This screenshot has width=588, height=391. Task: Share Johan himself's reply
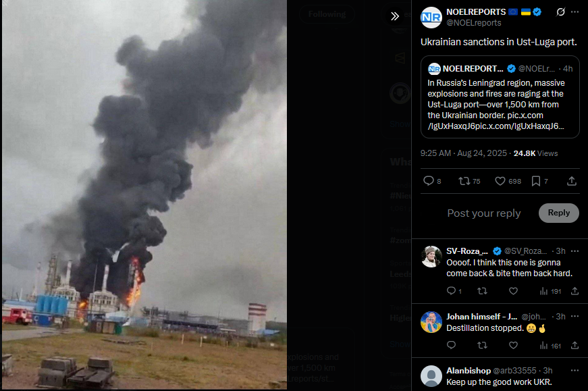574,345
